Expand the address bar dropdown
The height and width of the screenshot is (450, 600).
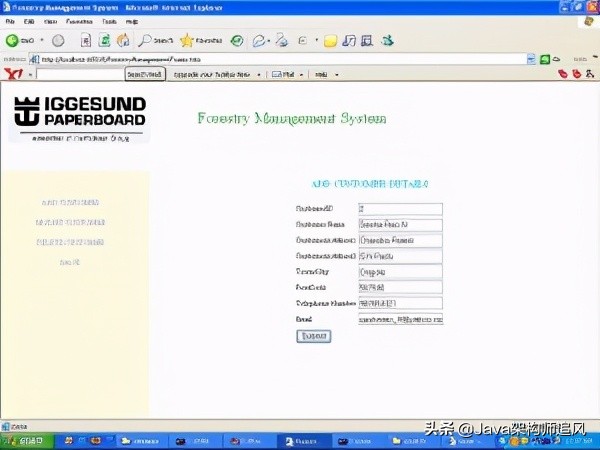point(530,59)
